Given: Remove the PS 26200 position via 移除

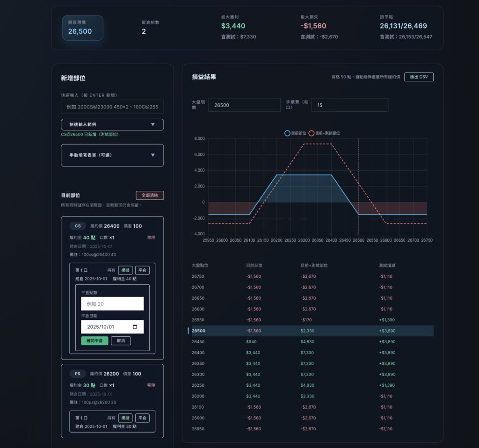Looking at the screenshot, I should point(151,385).
